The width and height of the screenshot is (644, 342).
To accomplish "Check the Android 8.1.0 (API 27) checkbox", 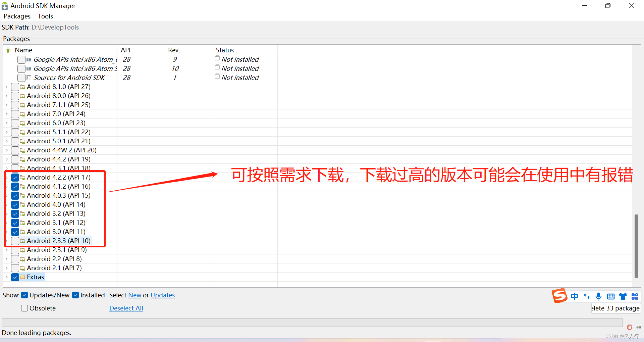I will pyautogui.click(x=15, y=87).
